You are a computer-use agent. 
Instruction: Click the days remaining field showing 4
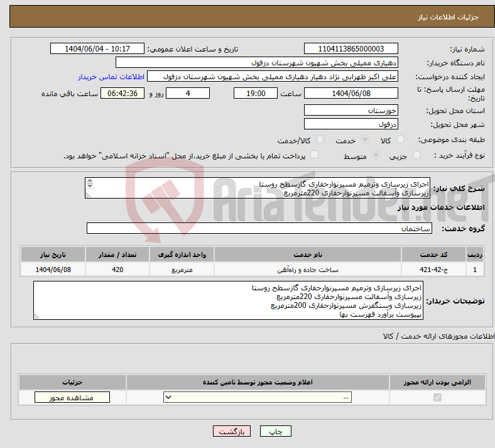(188, 94)
